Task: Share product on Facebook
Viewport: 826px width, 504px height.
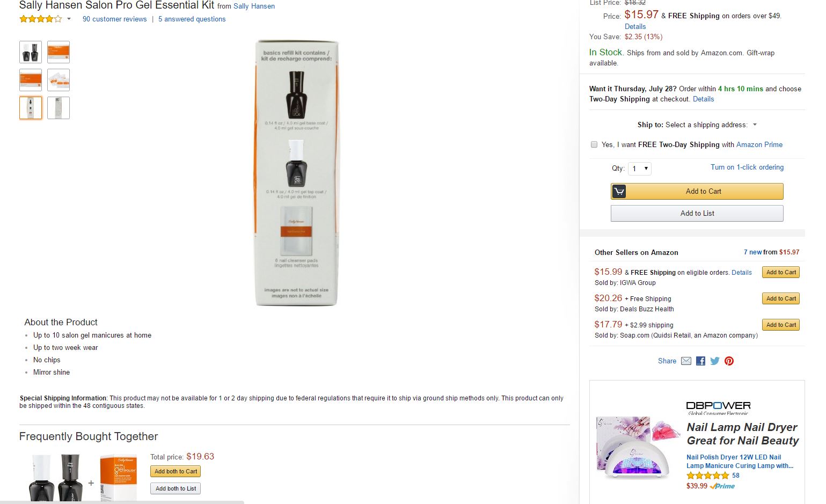Action: [x=700, y=361]
